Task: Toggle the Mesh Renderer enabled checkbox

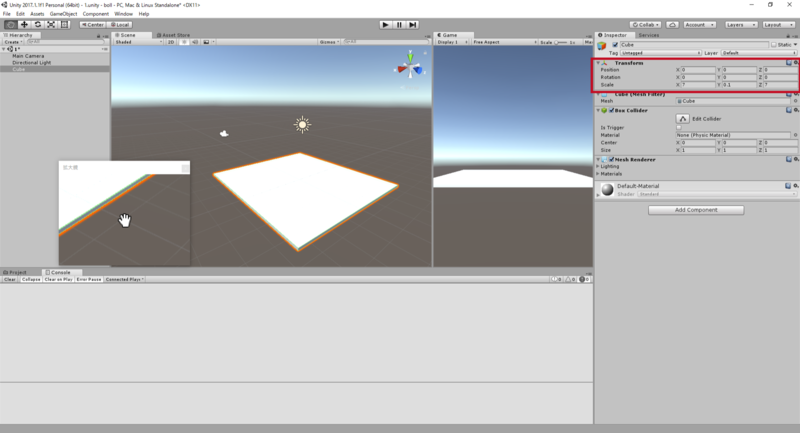Action: pos(611,159)
